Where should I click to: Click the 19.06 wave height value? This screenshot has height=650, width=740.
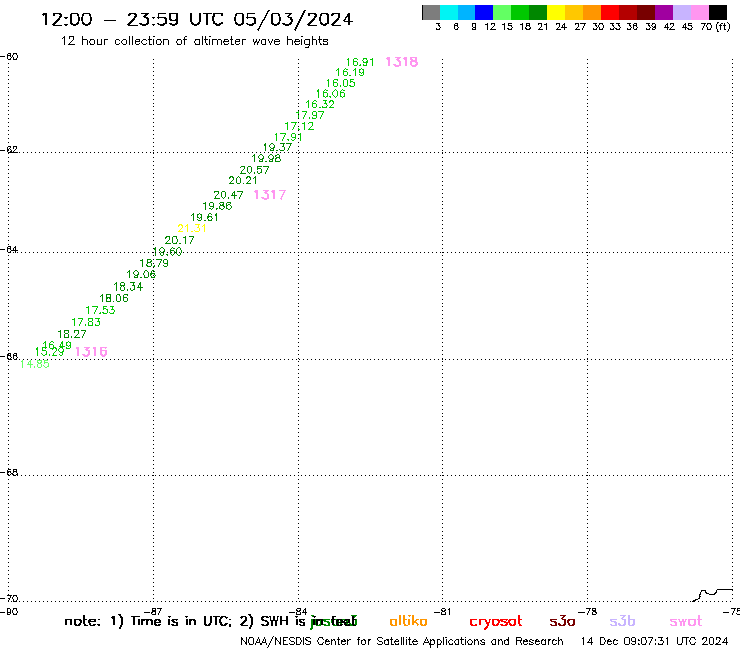[x=141, y=275]
